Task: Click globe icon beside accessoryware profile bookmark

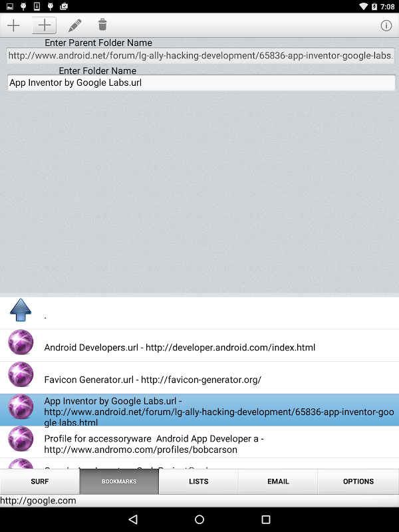Action: [21, 439]
